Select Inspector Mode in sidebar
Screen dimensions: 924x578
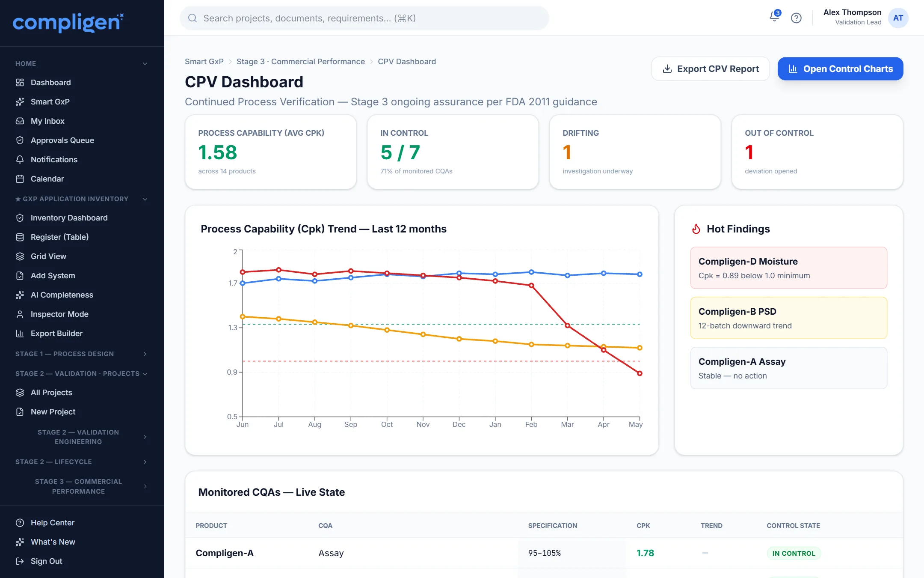point(82,314)
